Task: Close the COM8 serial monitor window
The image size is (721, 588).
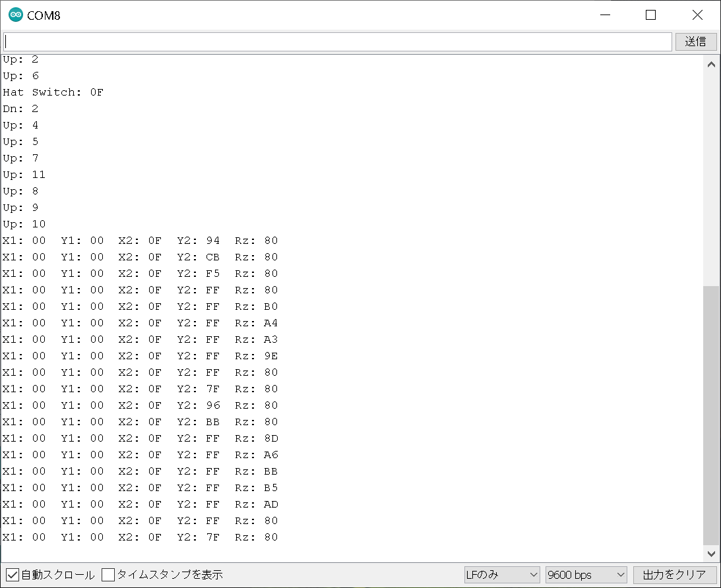Action: (x=697, y=15)
